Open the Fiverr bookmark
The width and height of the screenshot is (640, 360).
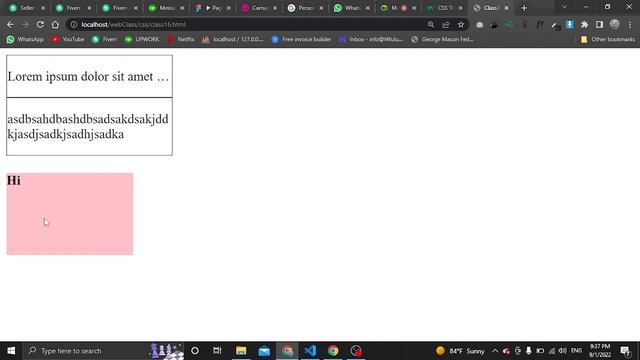click(104, 39)
